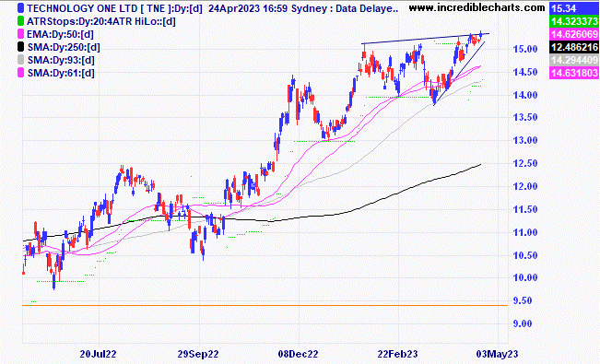Click the 29Sep22 date axis label
This screenshot has width=600, height=364.
pyautogui.click(x=198, y=354)
